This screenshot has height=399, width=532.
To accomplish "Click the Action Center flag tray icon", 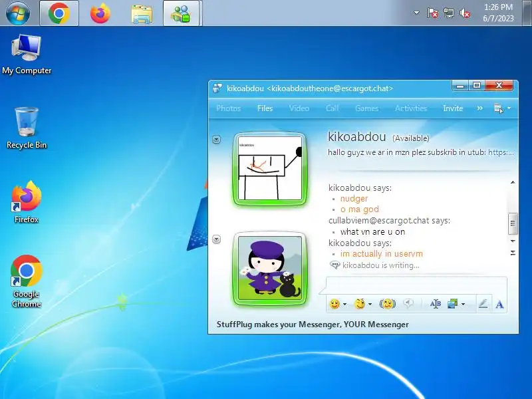I will coord(433,13).
